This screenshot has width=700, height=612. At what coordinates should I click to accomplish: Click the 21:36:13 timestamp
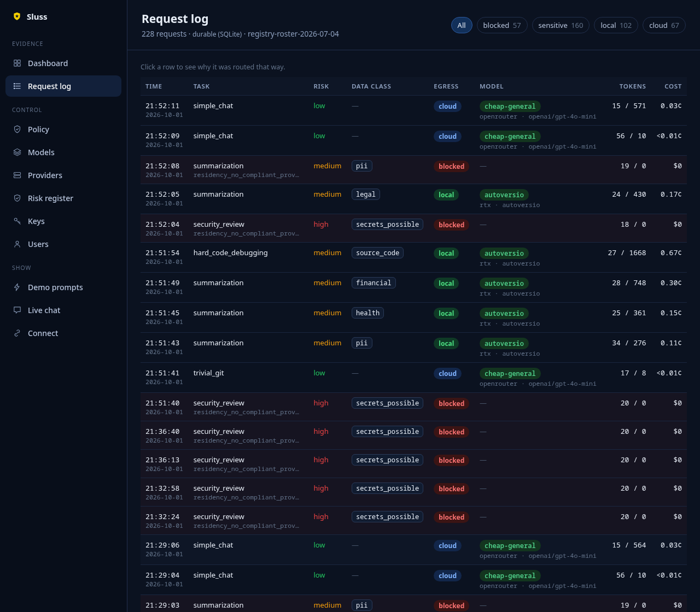tap(162, 460)
